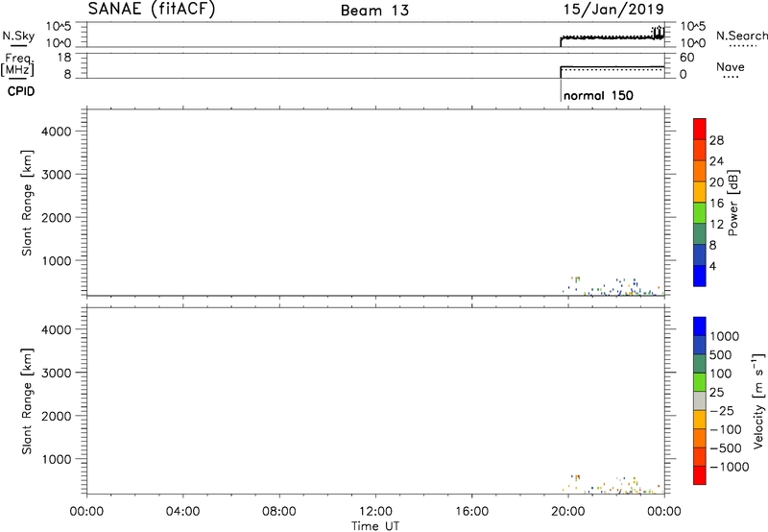
Task: Click the N.Search legend label
Action: (x=742, y=36)
